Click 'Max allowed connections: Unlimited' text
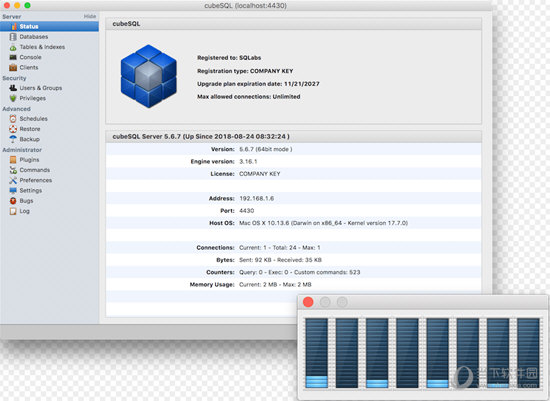Viewport: 550px width, 401px height. click(249, 96)
